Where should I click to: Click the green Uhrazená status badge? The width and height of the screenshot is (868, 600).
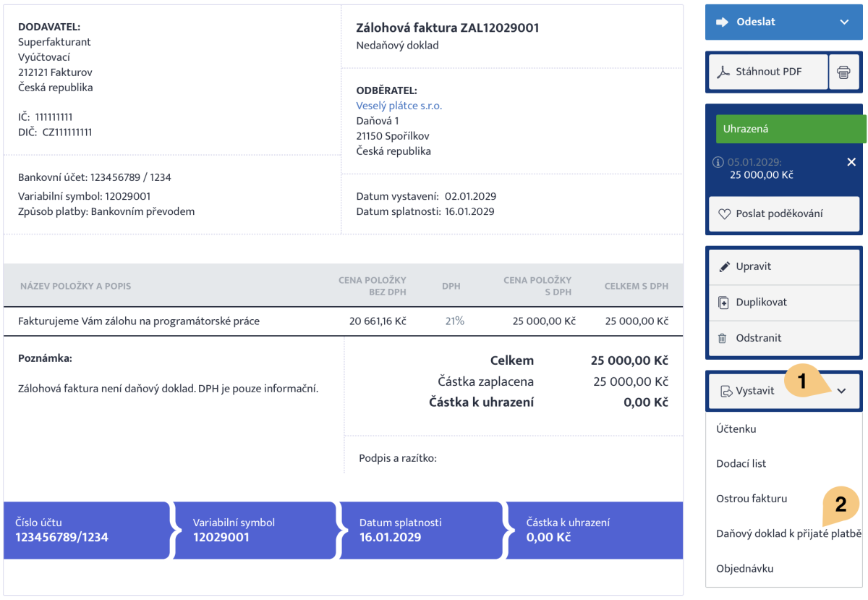791,129
